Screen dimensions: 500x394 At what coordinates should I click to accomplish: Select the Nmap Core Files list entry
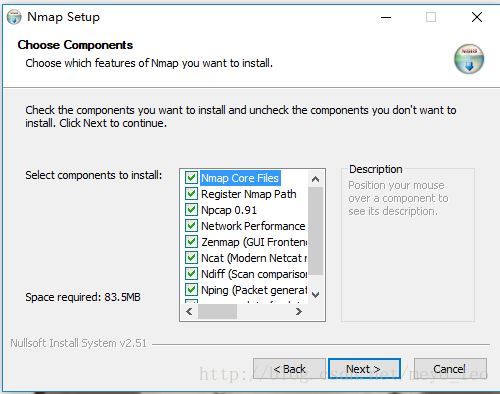[240, 178]
